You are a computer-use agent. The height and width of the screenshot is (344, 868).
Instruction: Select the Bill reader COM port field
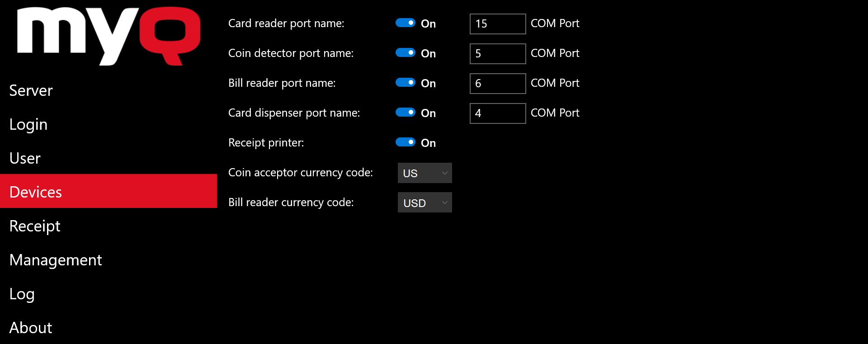click(497, 84)
